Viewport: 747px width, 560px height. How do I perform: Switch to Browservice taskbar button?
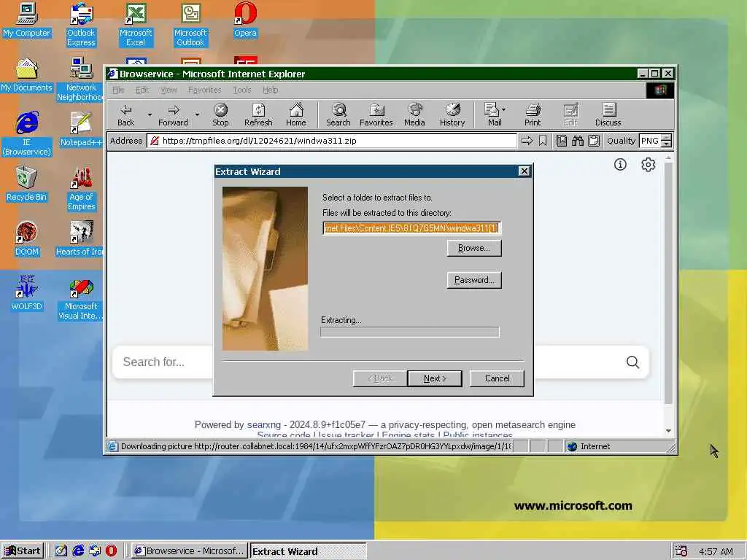[190, 551]
